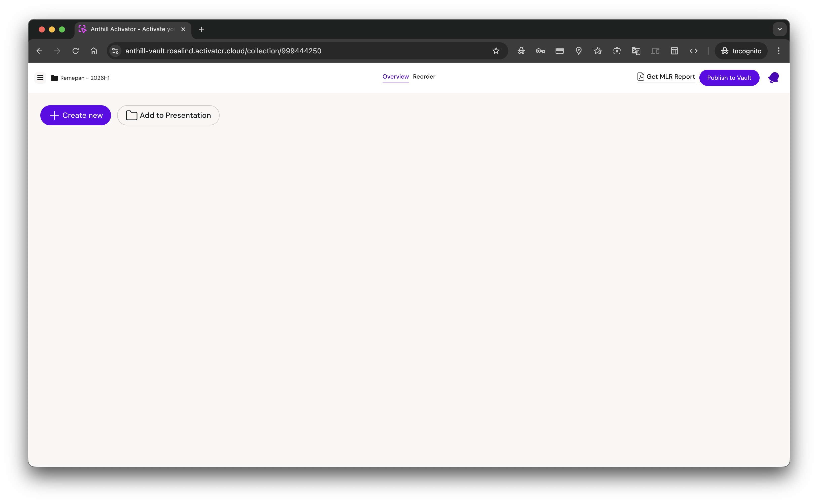Click Create new button

(76, 115)
